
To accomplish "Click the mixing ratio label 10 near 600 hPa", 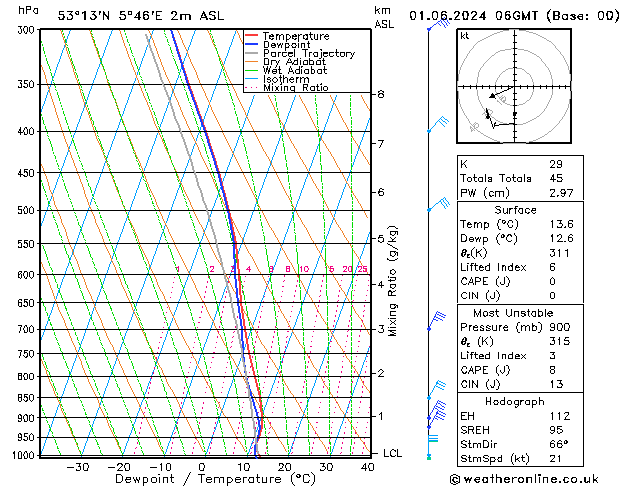I will pyautogui.click(x=304, y=269).
